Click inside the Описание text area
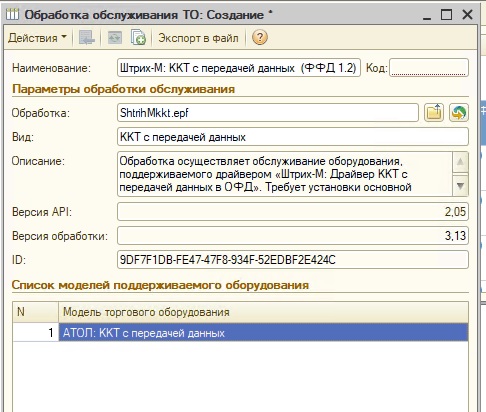This screenshot has width=486, height=412. 285,174
